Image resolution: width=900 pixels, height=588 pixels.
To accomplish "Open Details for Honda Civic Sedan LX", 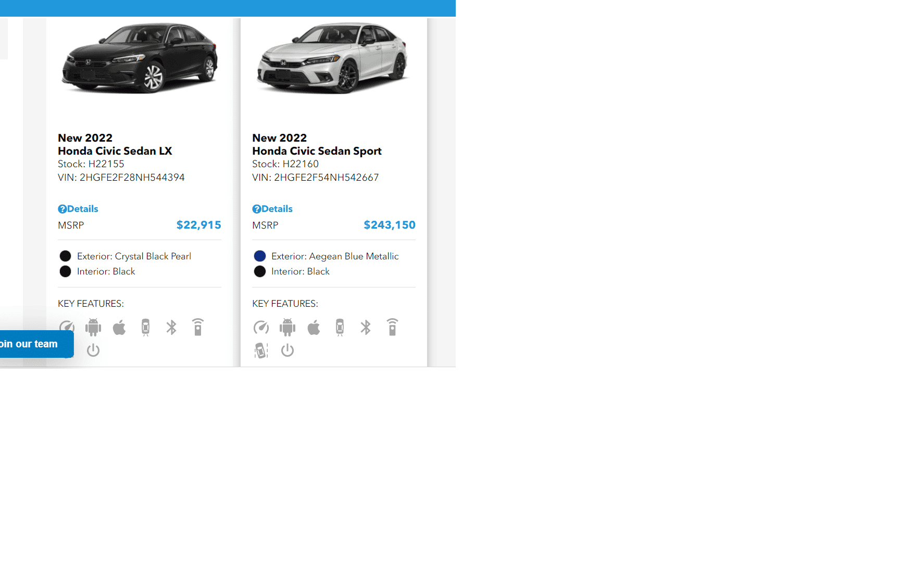I will (78, 209).
